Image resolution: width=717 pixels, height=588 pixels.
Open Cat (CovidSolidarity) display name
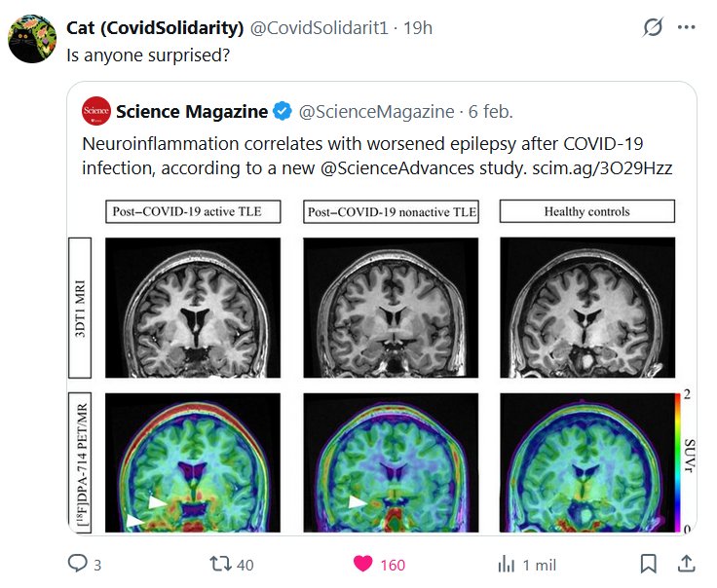155,28
